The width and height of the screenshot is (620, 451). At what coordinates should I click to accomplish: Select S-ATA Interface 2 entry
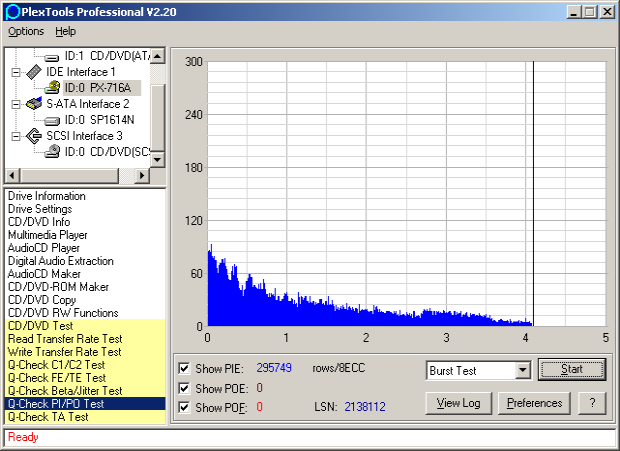88,104
